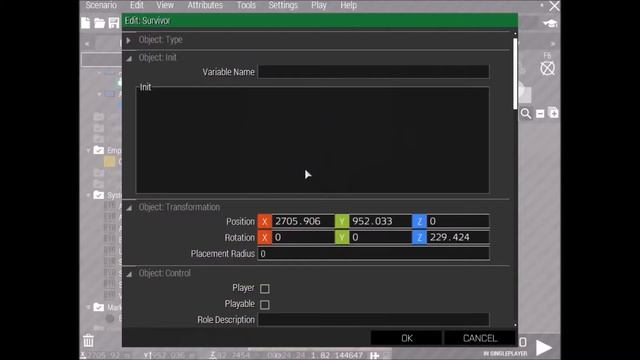Viewport: 640px width, 360px height.
Task: Click the Rotation Y value field
Action: (380, 238)
